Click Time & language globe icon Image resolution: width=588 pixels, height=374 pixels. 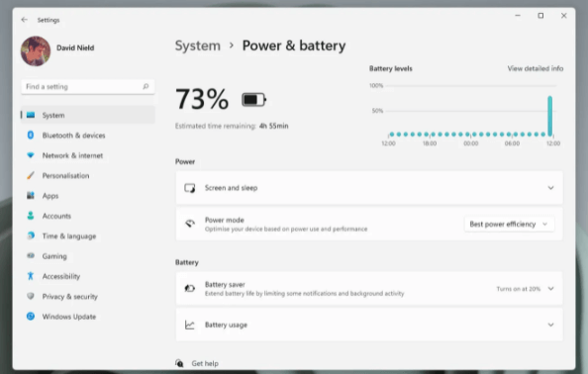coord(31,235)
